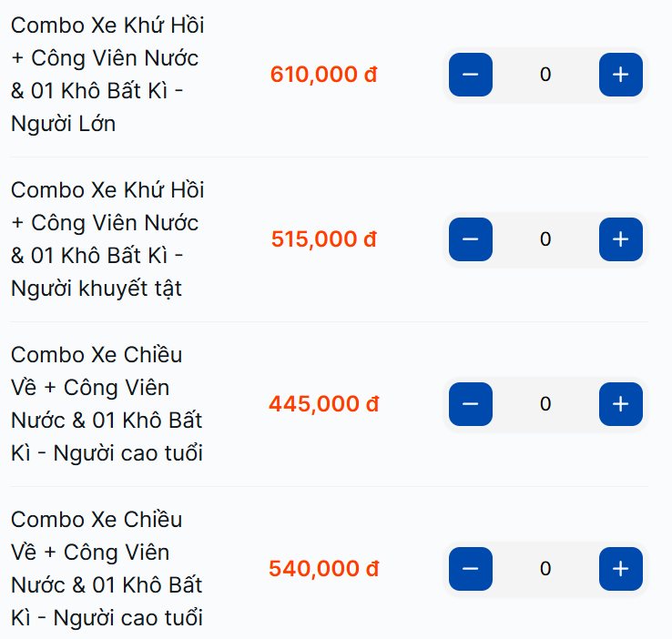This screenshot has height=639, width=672.
Task: Focus the quantity box in the 445,000 đ row
Action: pyautogui.click(x=545, y=404)
